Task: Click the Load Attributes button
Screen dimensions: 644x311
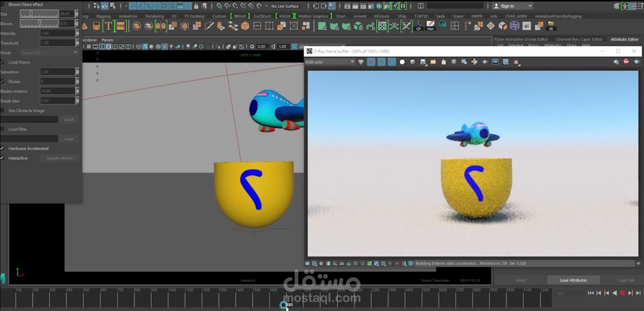Action: 573,280
